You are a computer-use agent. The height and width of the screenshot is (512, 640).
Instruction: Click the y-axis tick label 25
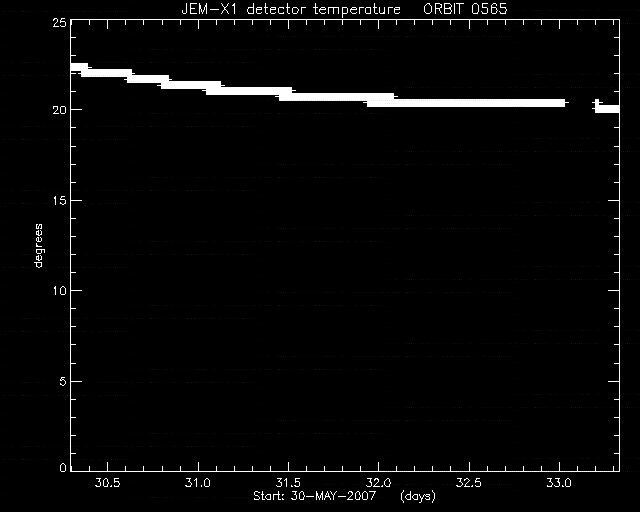point(59,23)
